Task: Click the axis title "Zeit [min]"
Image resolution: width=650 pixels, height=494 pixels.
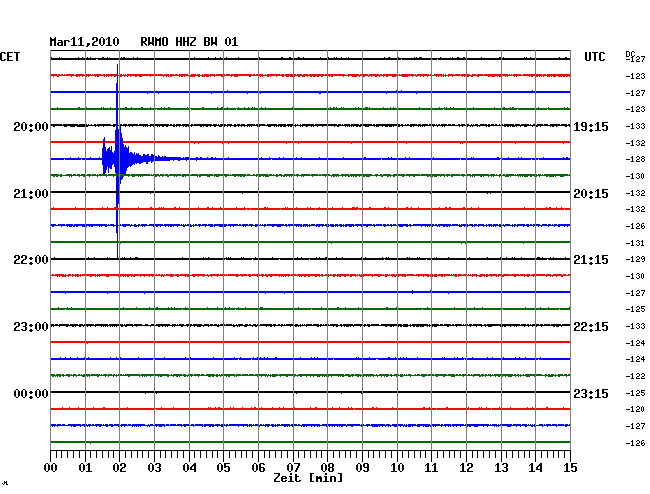Action: click(x=308, y=478)
